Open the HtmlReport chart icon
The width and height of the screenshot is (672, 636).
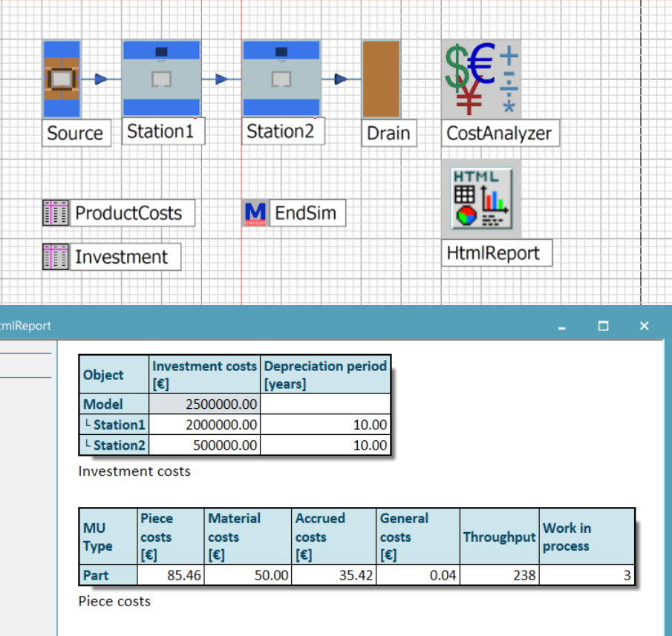(x=480, y=198)
